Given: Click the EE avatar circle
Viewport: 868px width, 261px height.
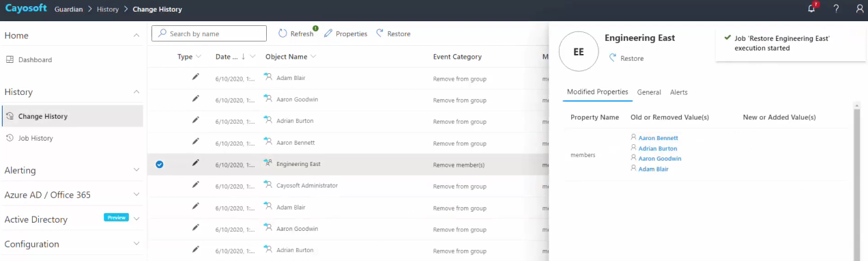Looking at the screenshot, I should tap(578, 51).
